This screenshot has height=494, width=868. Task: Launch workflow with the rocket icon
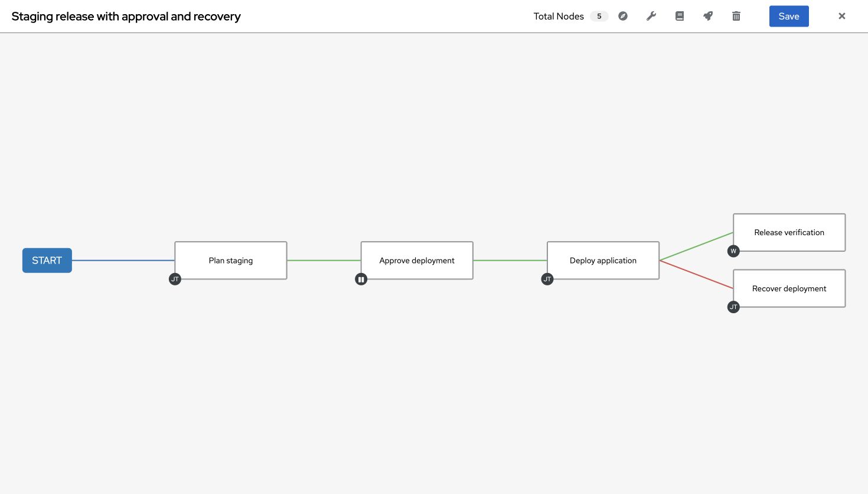708,16
